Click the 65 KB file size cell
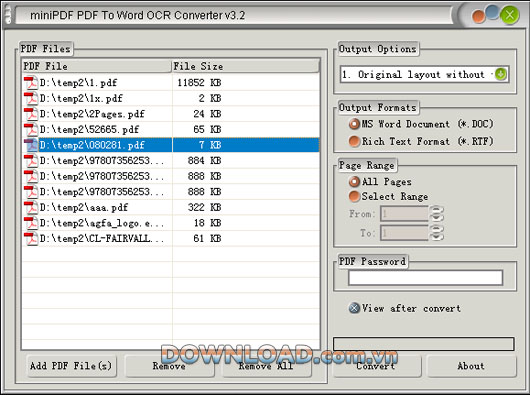The image size is (530, 395). [208, 129]
